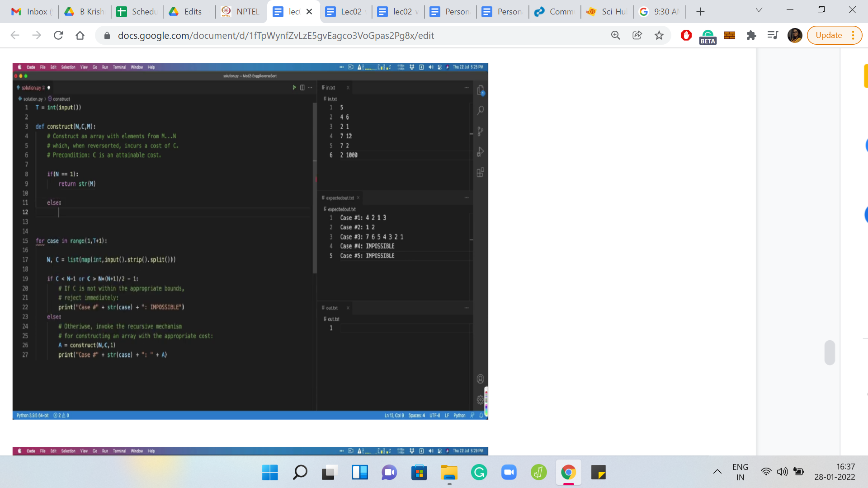Open the media controls icon

(773, 35)
